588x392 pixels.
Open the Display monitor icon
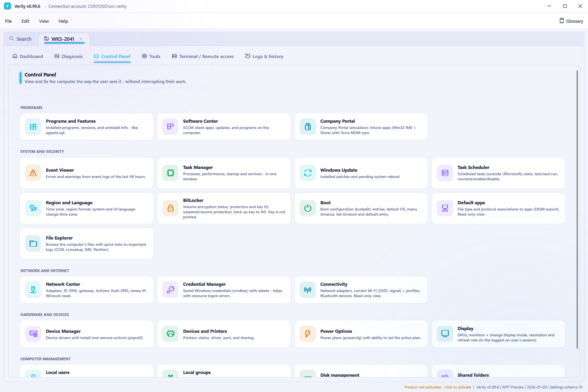tap(445, 334)
